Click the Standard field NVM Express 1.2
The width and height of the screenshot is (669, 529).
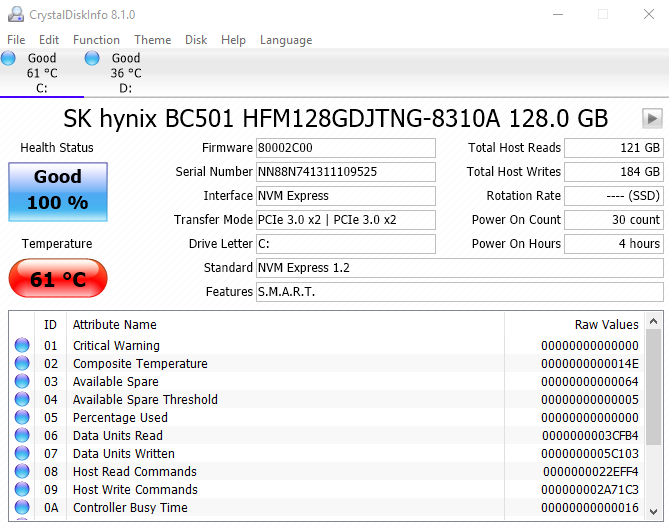pyautogui.click(x=460, y=267)
